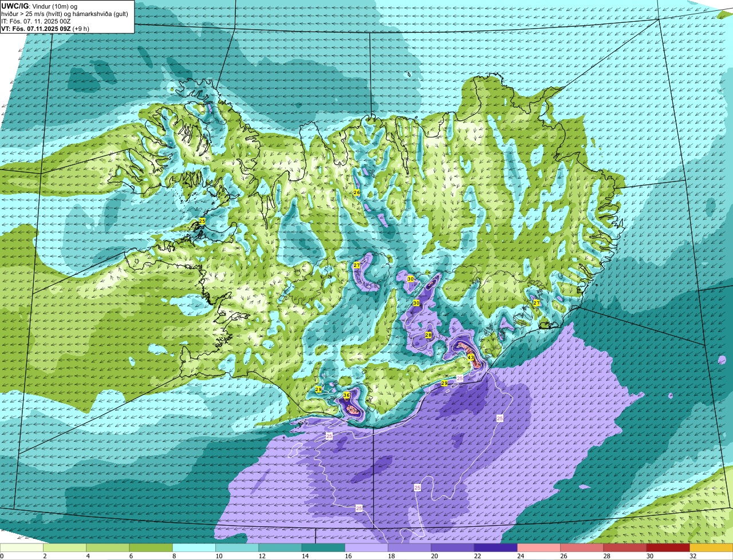The height and width of the screenshot is (560, 733).
Task: Pick the 12–14 m/s teal legend swatch
Action: tap(280, 547)
